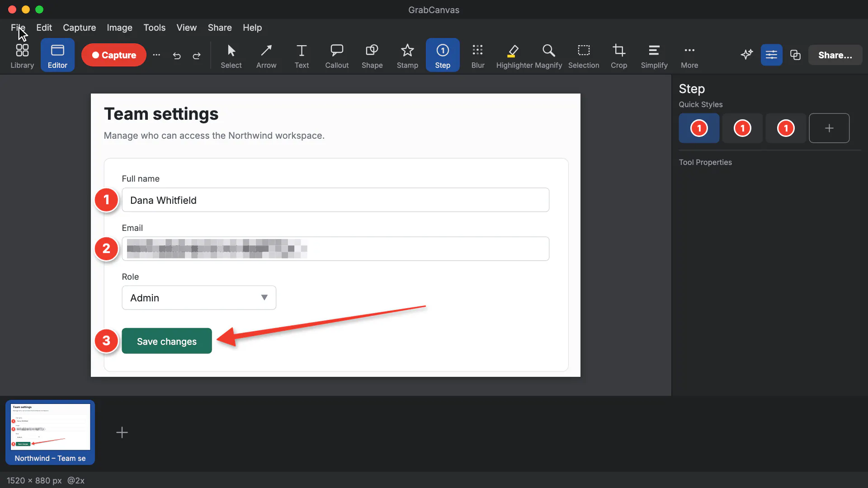Pick the Arrow tool
This screenshot has height=488, width=868.
click(266, 56)
